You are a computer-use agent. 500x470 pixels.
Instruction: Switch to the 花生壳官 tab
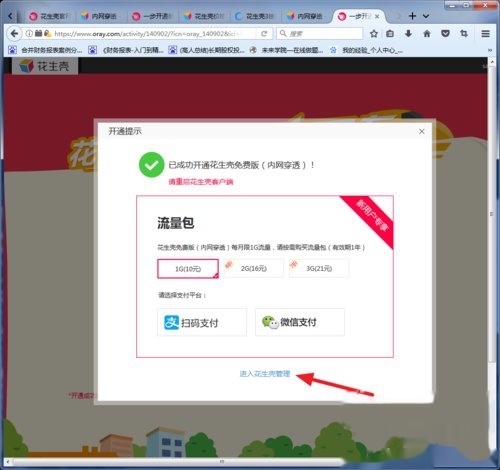tap(50, 16)
